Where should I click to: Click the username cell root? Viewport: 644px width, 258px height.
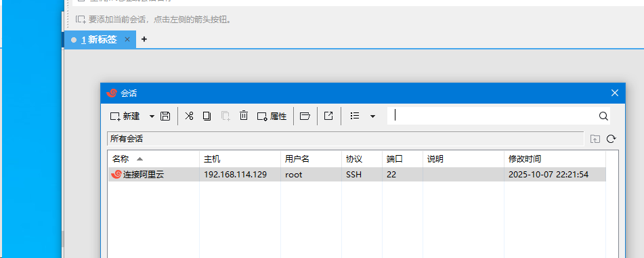294,175
